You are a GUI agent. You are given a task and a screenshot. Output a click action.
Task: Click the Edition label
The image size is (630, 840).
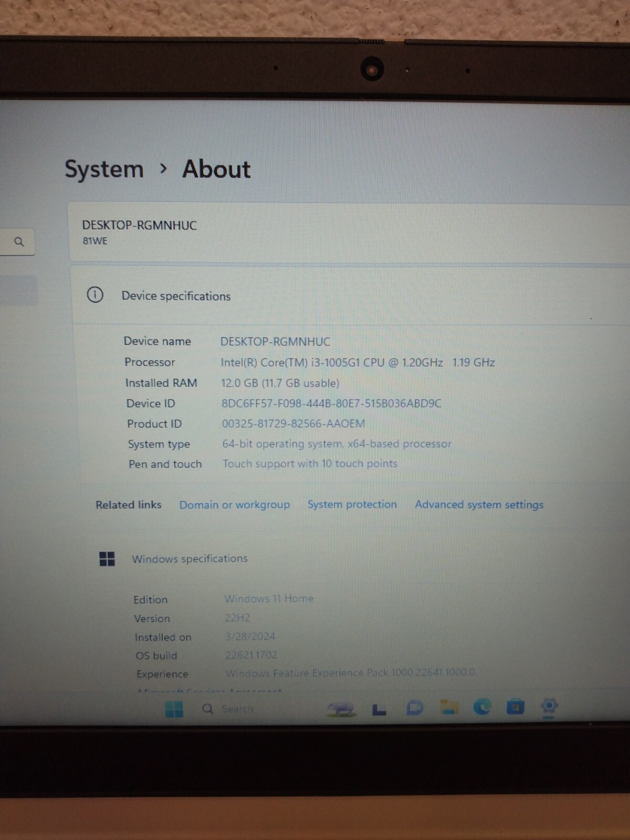150,600
